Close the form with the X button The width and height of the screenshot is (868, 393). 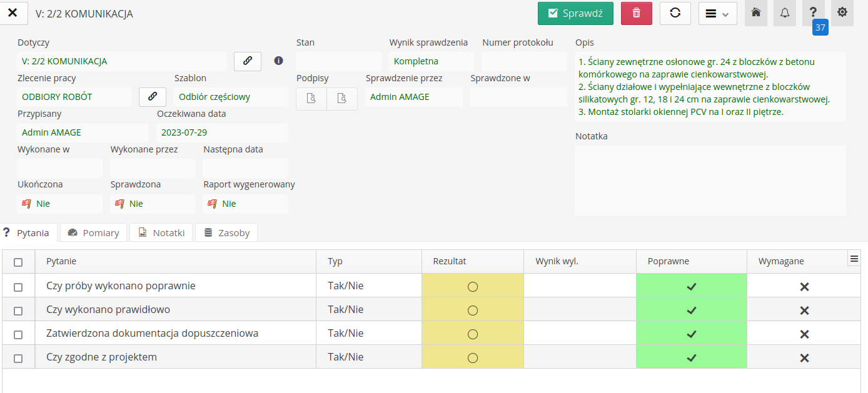[13, 13]
